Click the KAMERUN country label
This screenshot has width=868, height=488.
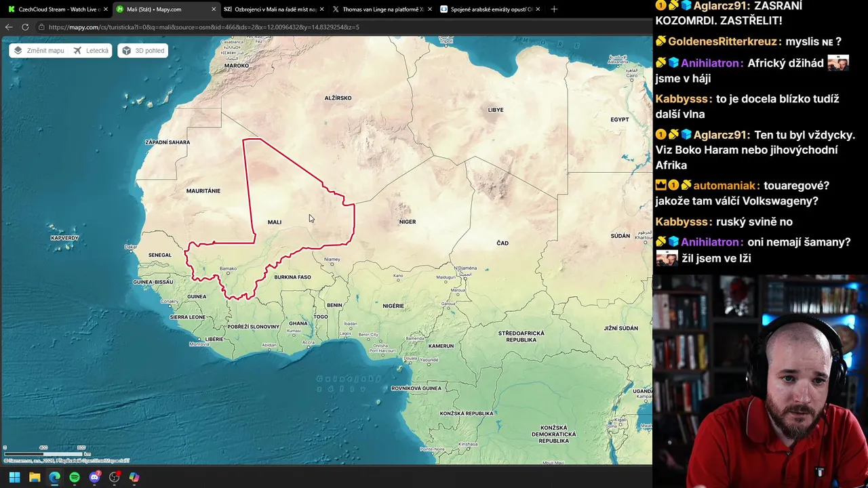click(x=441, y=346)
